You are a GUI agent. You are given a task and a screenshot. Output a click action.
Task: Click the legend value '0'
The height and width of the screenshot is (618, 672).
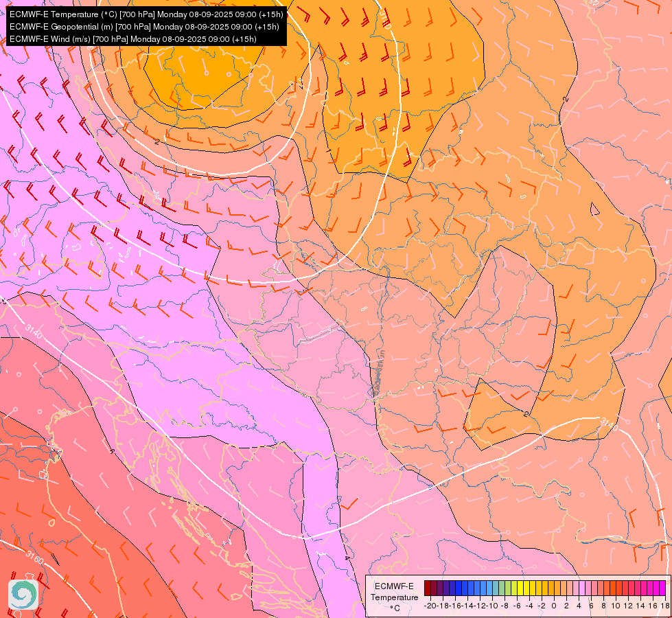[554, 606]
